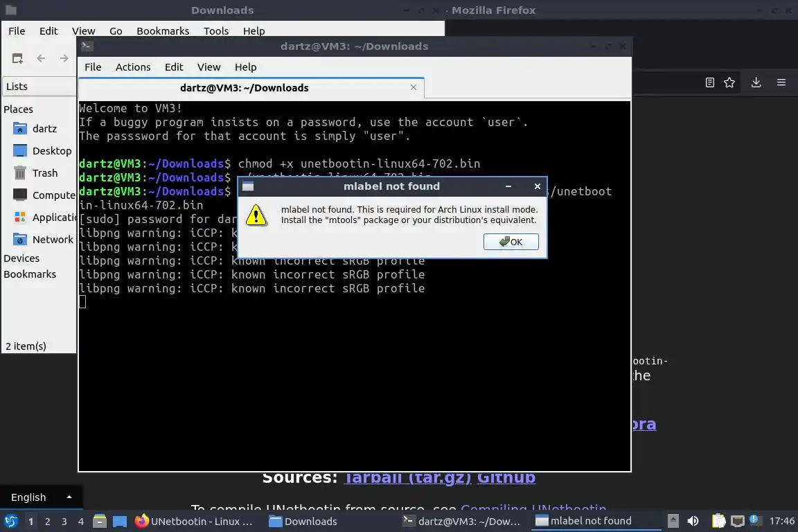The width and height of the screenshot is (798, 532).
Task: Launch the file manager from the taskbar quick launch
Action: (x=100, y=522)
